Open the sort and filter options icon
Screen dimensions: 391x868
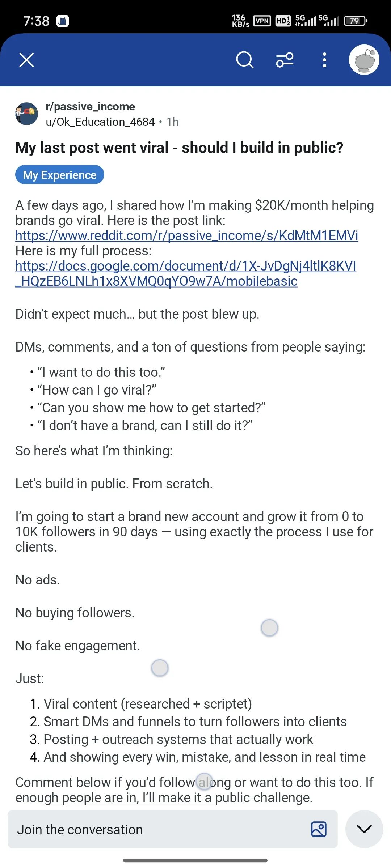(285, 60)
